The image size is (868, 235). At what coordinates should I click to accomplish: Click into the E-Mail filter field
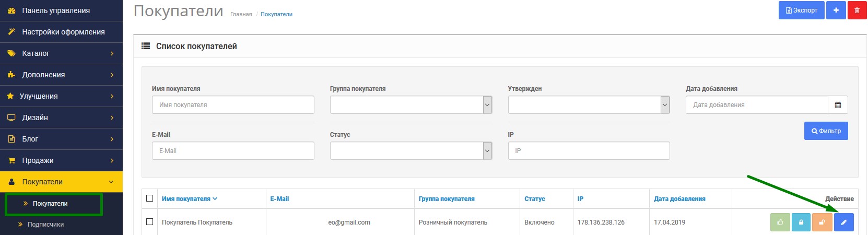point(233,151)
